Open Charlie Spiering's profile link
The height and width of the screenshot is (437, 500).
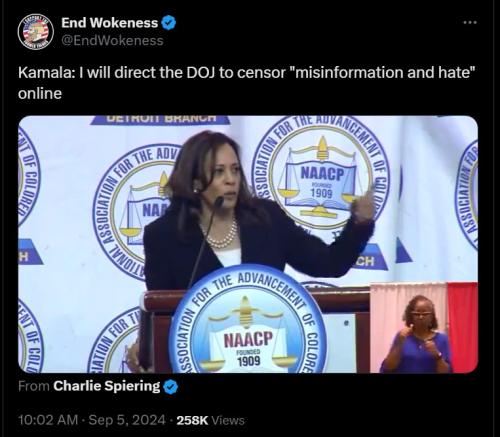point(107,386)
